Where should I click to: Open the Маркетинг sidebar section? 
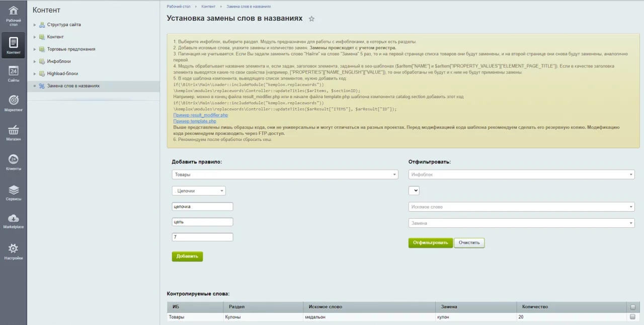tap(14, 103)
